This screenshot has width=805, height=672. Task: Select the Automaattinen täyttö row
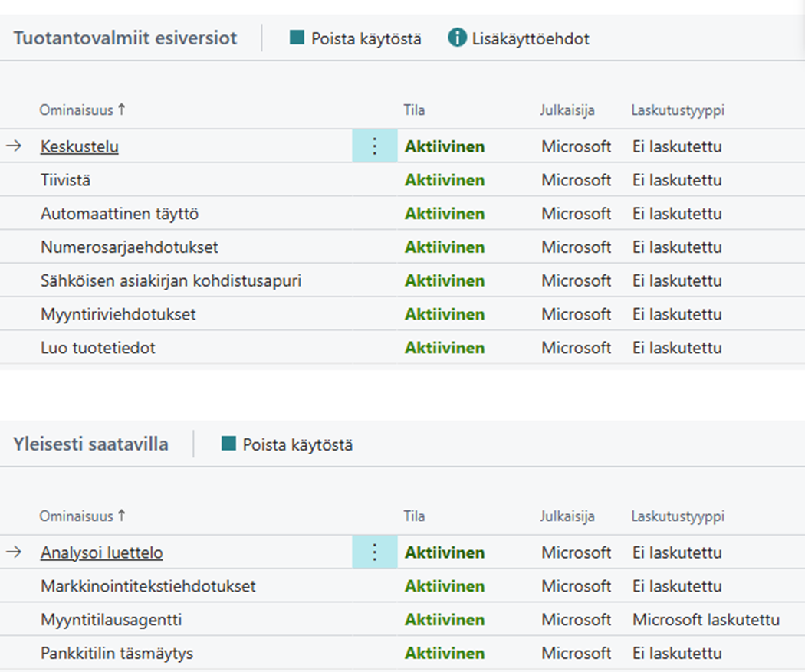point(120,214)
